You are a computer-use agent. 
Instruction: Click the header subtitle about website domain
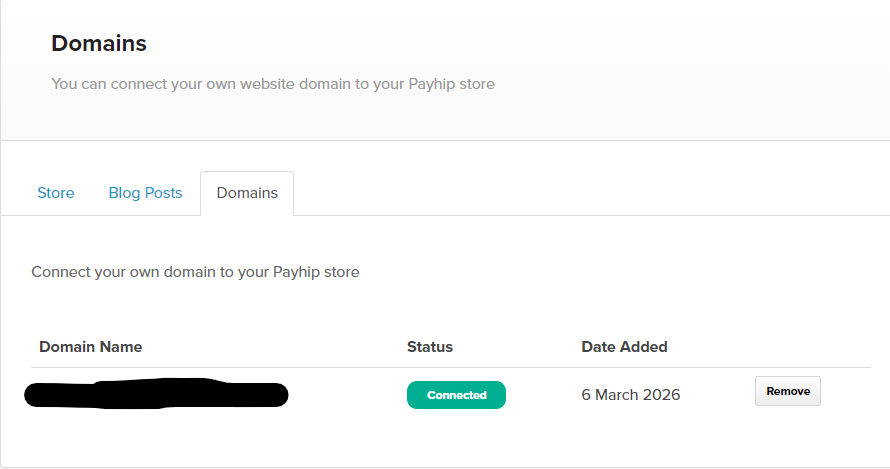(x=273, y=84)
